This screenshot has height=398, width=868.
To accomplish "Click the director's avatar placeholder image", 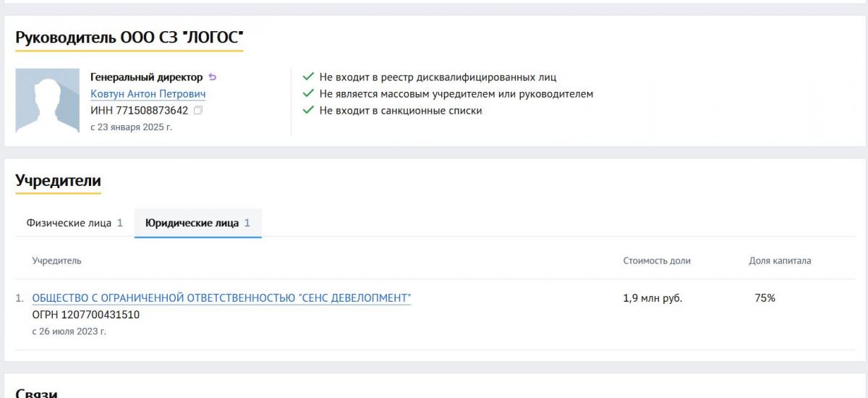I will 47,101.
